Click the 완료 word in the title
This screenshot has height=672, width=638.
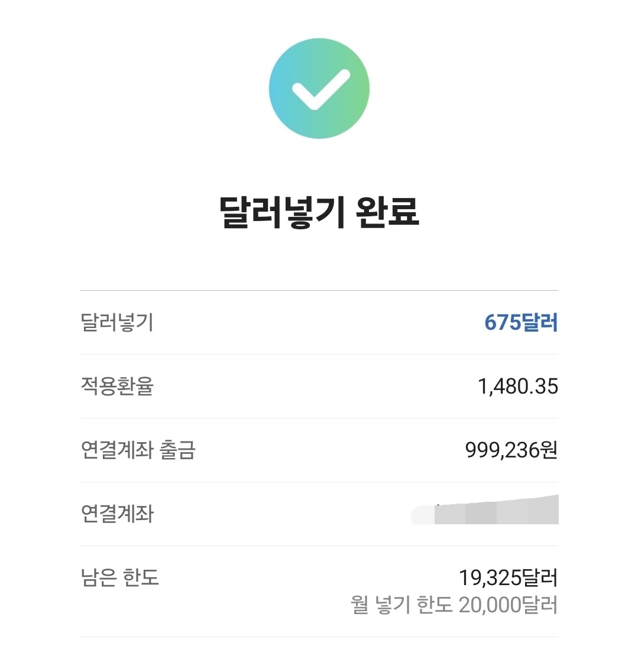(388, 211)
